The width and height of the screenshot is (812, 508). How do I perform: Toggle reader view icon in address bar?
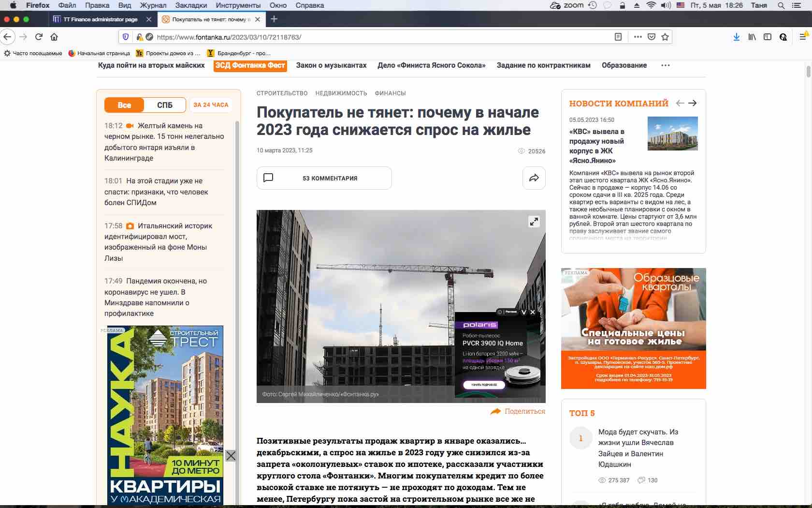coord(618,37)
